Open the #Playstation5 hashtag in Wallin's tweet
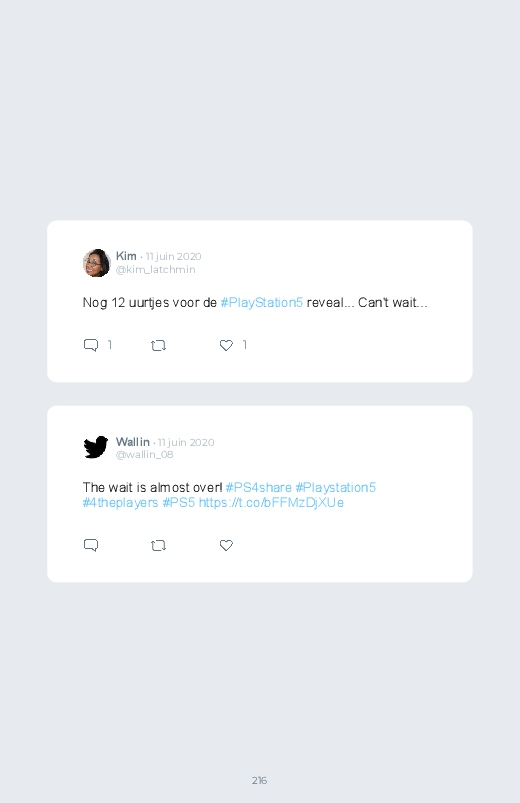Image resolution: width=520 pixels, height=803 pixels. pyautogui.click(x=336, y=487)
